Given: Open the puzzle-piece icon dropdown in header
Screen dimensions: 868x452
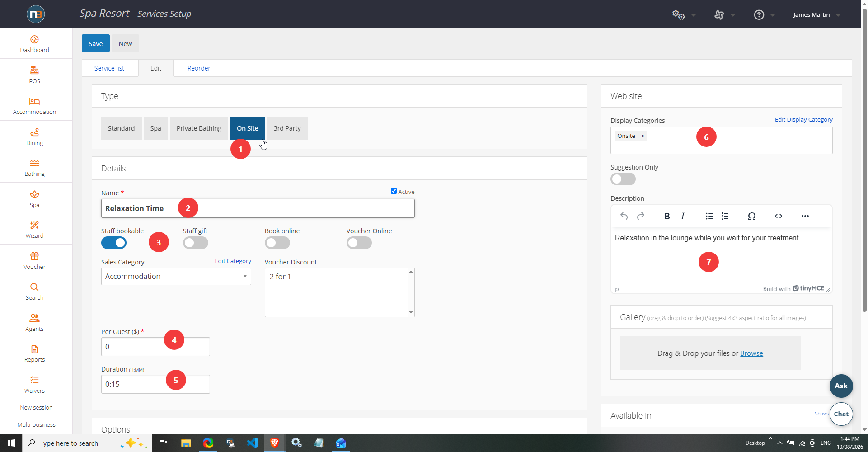Looking at the screenshot, I should pyautogui.click(x=724, y=15).
